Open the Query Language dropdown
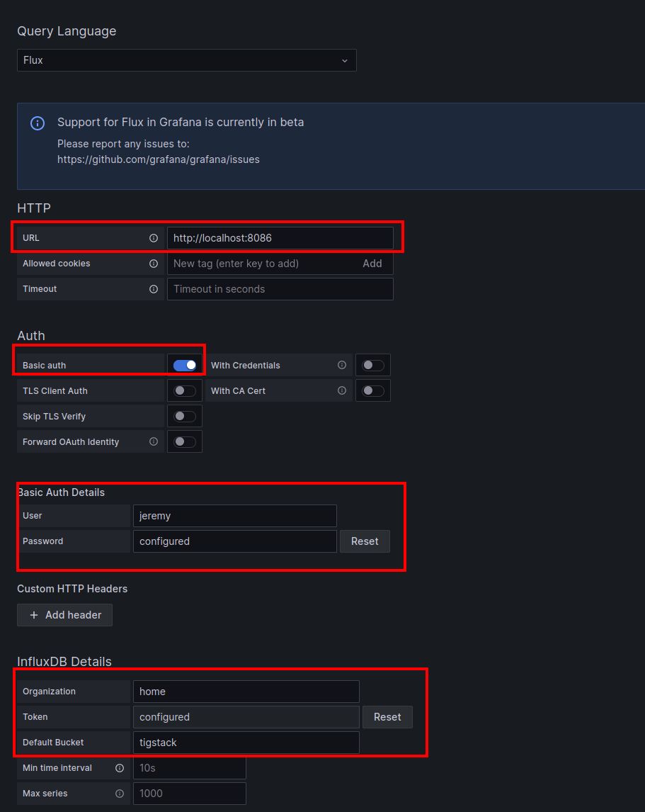Viewport: 645px width, 812px height. pyautogui.click(x=187, y=60)
